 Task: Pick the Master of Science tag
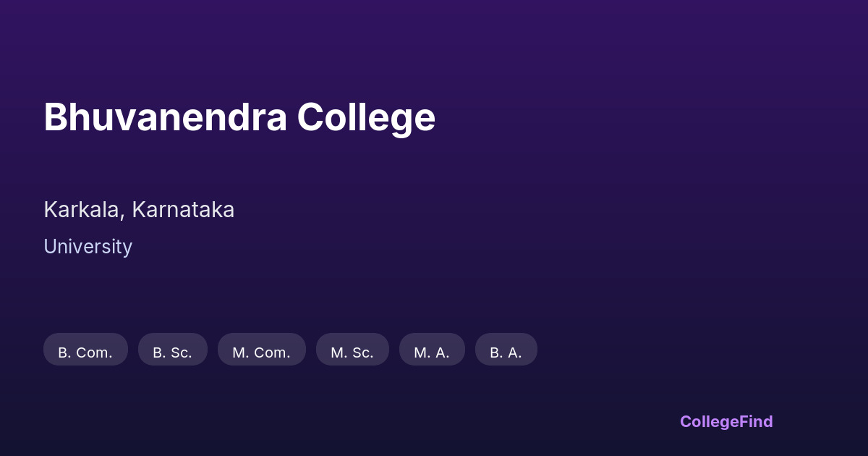[352, 350]
